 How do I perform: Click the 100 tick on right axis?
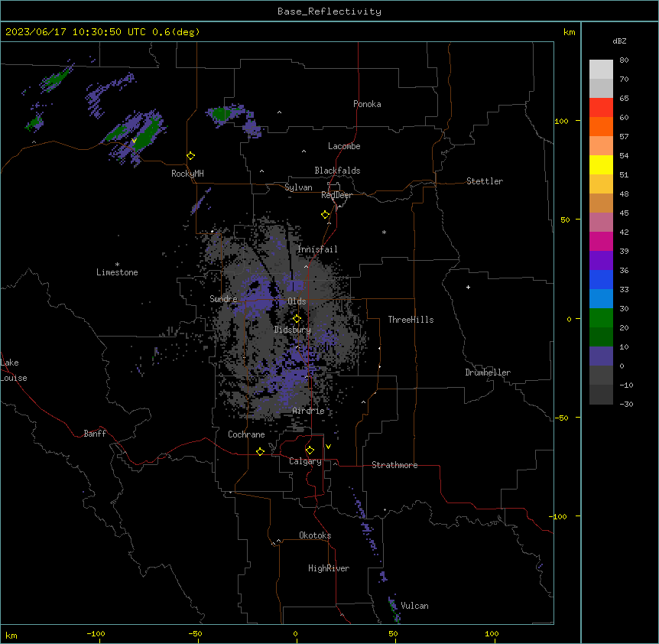pyautogui.click(x=561, y=121)
